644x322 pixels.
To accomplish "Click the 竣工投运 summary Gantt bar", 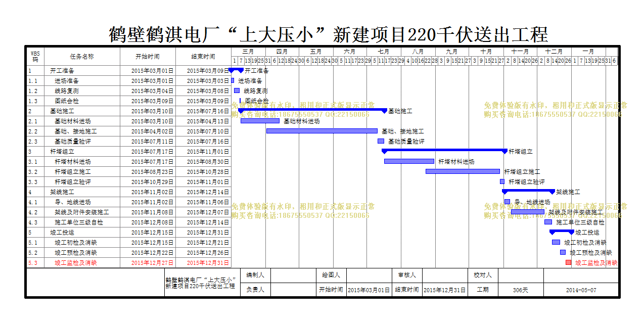I will [x=562, y=232].
